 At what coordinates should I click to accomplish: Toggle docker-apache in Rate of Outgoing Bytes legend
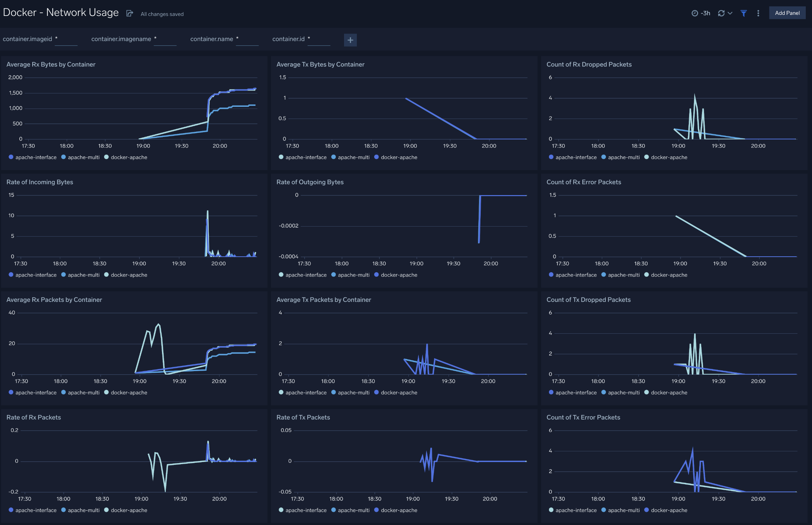tap(399, 275)
